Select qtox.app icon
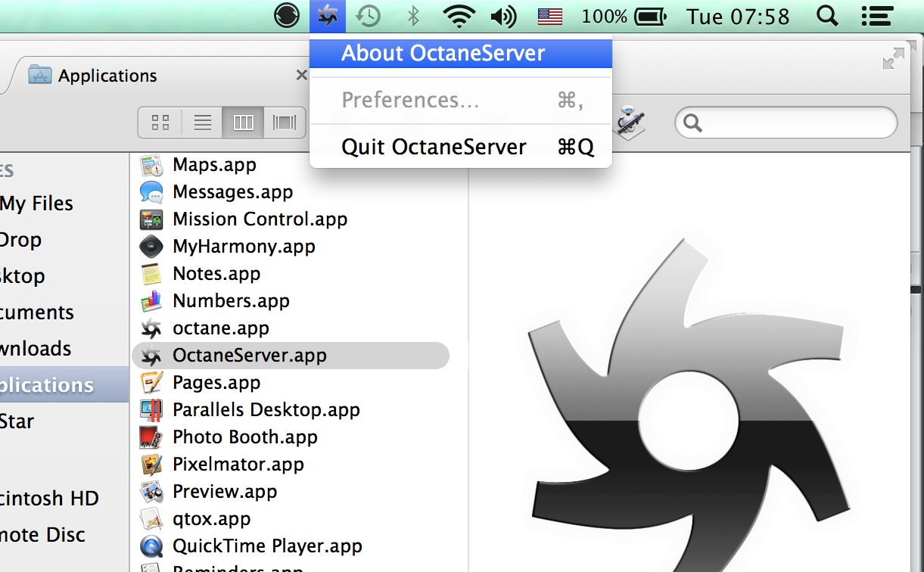The width and height of the screenshot is (924, 572). (151, 519)
